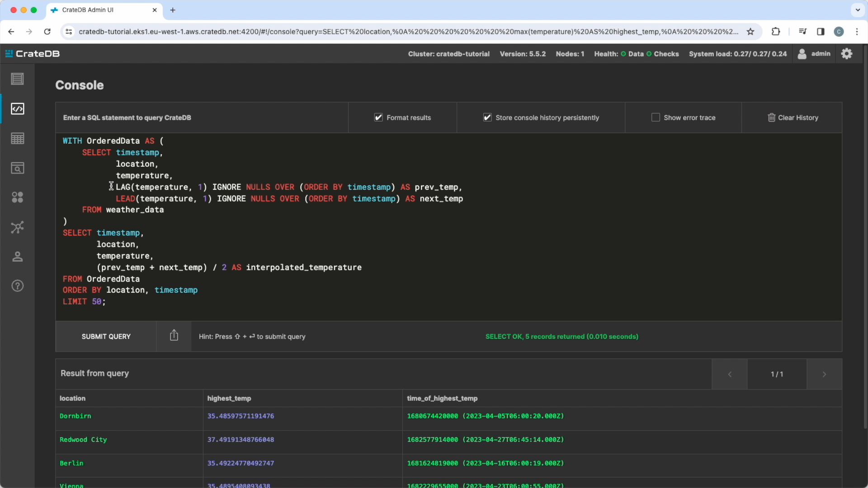Click the share query icon
Viewport: 868px width, 488px height.
tap(174, 336)
